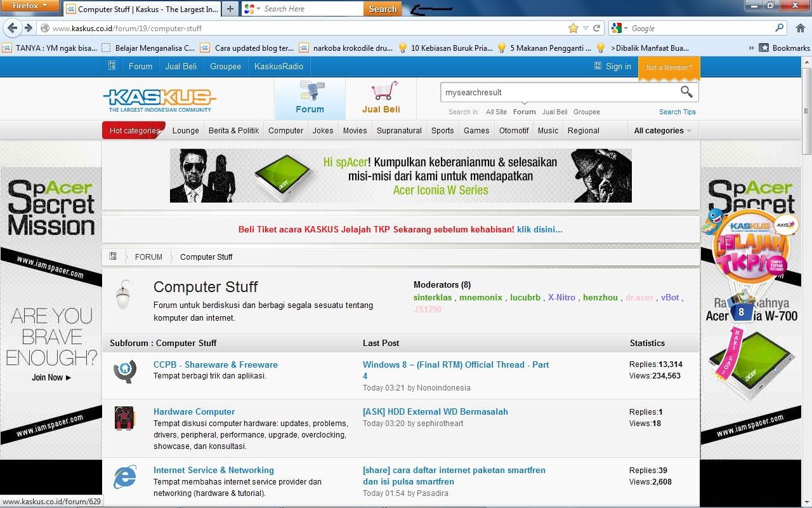This screenshot has height=508, width=812.
Task: Open the Hardware Computer subforum link
Action: [x=193, y=411]
